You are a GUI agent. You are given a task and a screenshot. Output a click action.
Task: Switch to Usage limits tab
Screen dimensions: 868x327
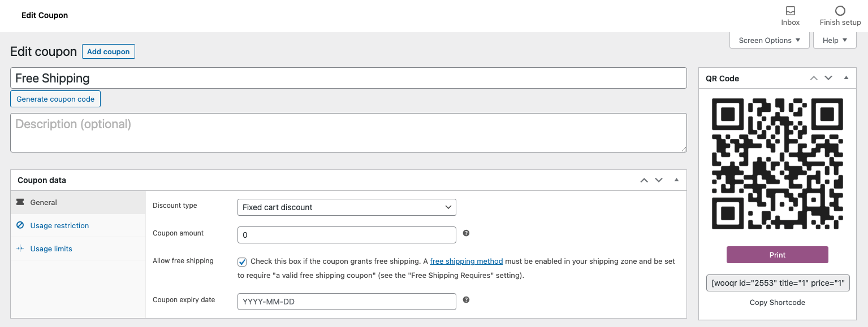pos(78,248)
